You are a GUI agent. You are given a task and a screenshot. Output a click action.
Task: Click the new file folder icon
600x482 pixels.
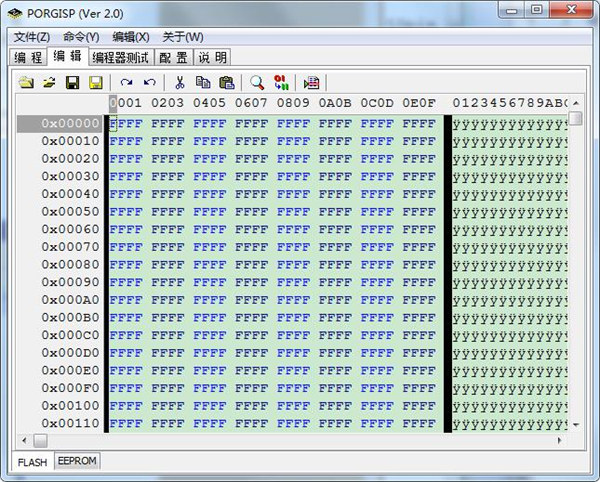click(26, 82)
